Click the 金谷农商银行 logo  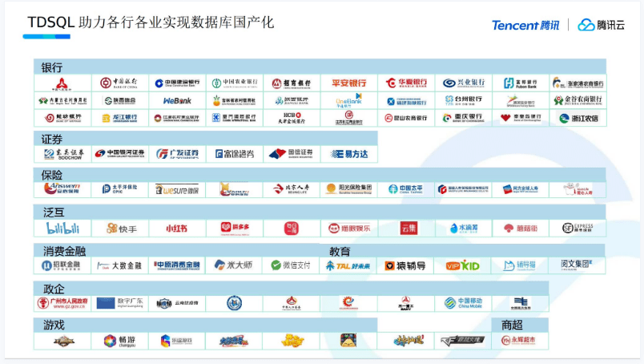(578, 100)
